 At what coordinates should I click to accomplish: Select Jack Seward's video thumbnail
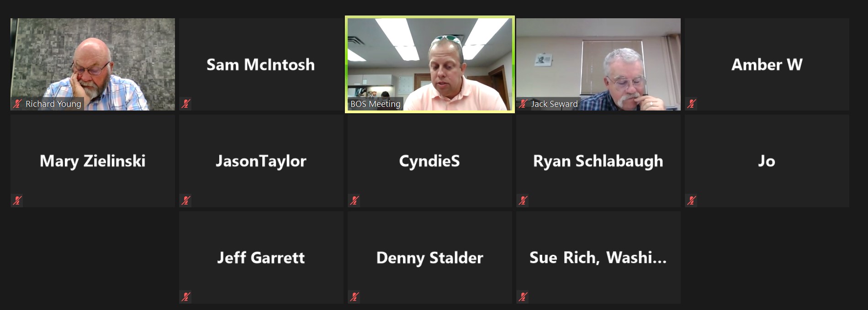[598, 64]
